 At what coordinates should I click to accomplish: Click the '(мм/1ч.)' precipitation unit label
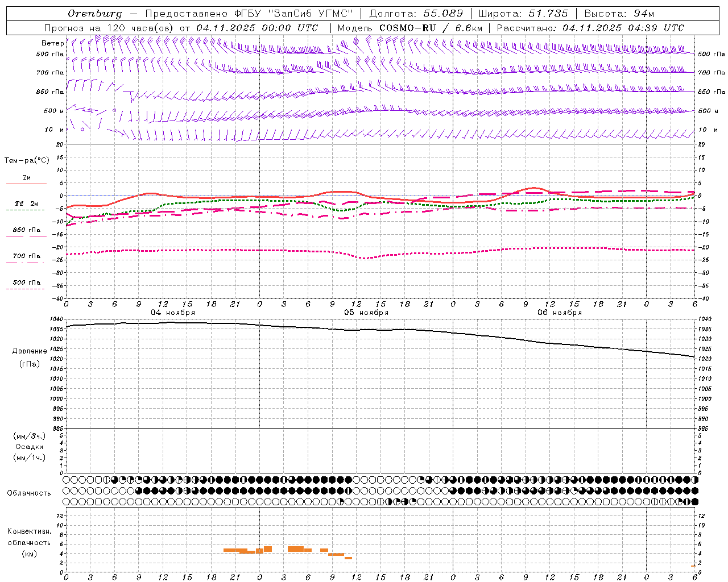(x=30, y=458)
